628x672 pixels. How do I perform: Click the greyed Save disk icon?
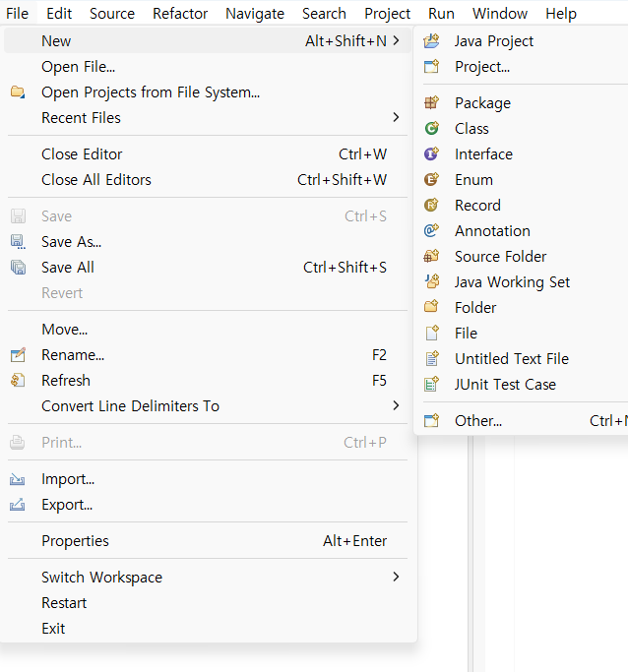click(18, 216)
